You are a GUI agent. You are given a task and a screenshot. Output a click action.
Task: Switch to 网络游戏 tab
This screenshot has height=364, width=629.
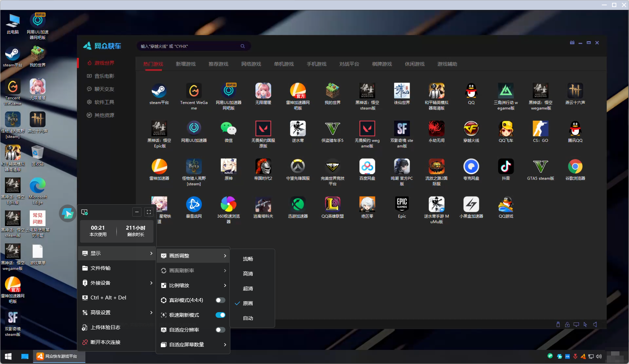click(x=251, y=64)
